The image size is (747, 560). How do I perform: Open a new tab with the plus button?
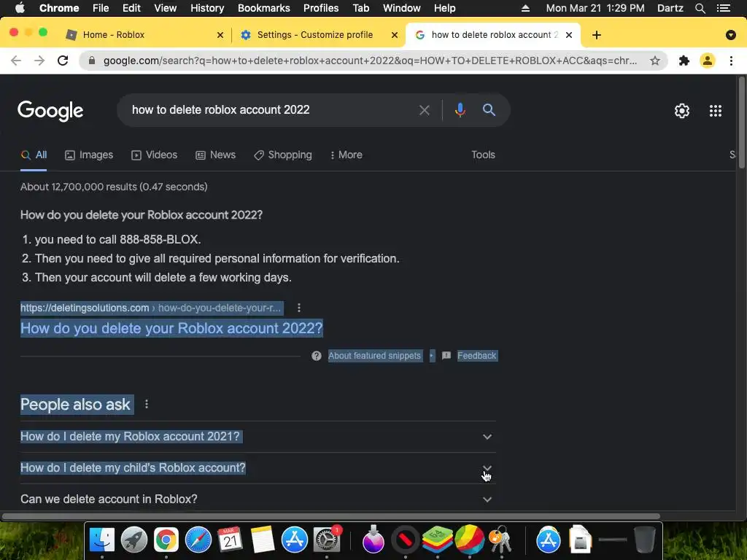(597, 35)
